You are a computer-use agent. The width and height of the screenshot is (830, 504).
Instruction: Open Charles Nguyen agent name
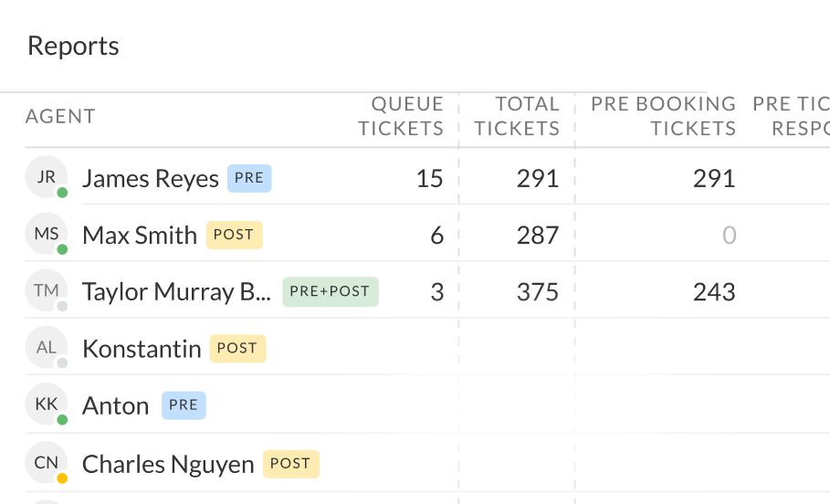point(168,465)
